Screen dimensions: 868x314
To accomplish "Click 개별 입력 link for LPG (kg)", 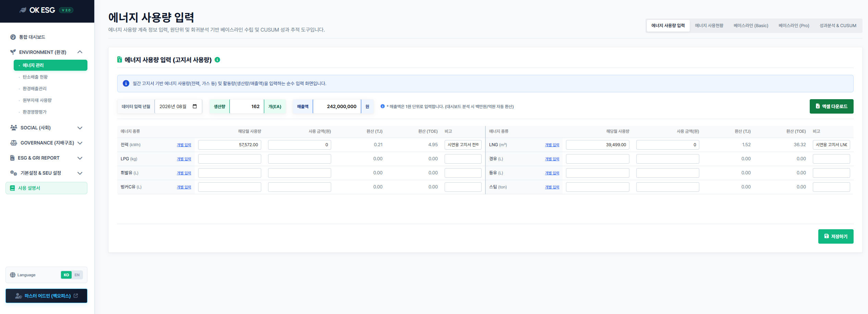I will tap(184, 159).
